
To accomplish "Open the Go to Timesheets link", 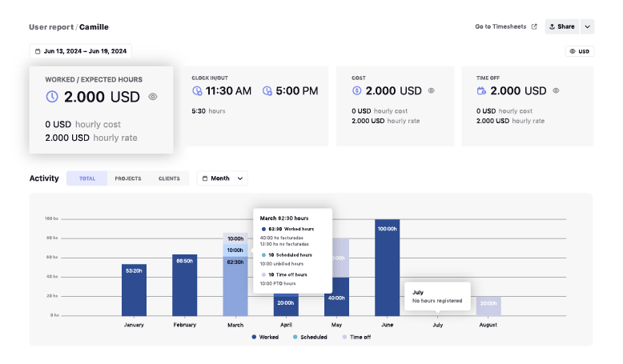I will click(x=500, y=26).
